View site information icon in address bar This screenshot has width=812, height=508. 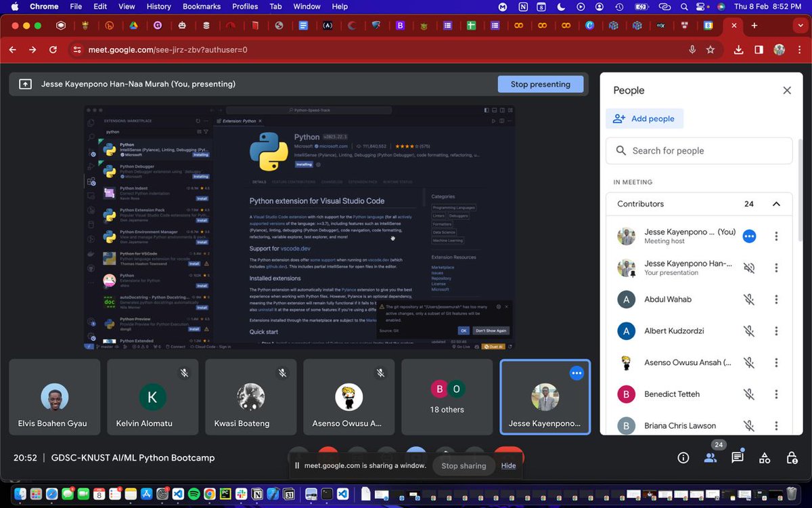tap(76, 49)
